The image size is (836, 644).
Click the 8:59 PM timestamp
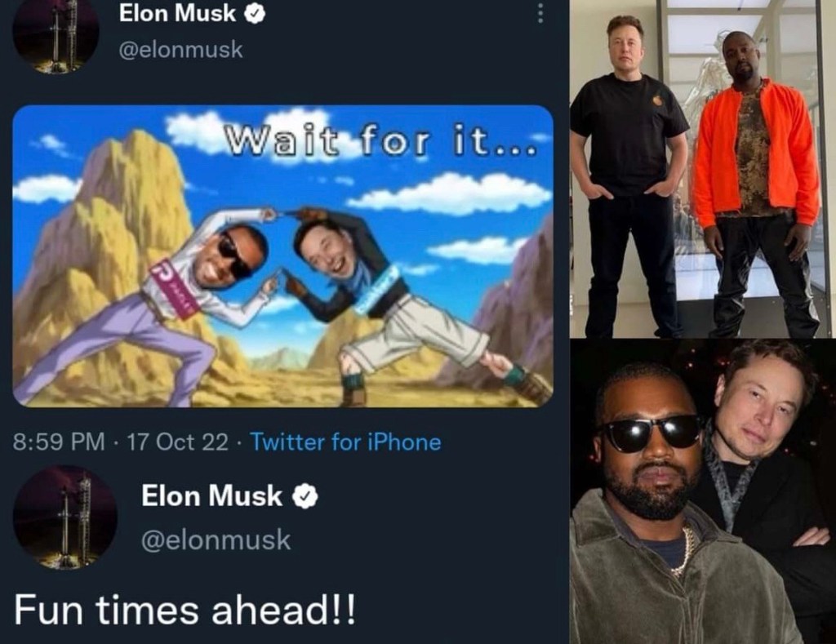click(59, 442)
